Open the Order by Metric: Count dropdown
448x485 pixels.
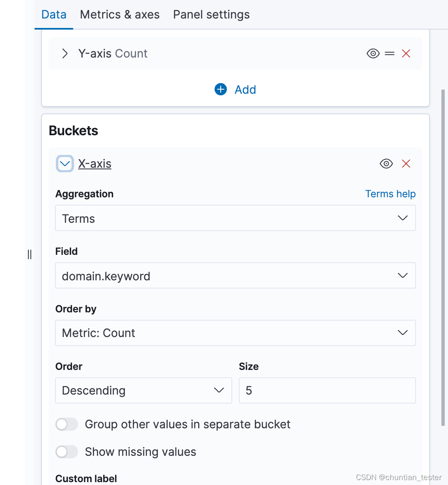tap(235, 333)
